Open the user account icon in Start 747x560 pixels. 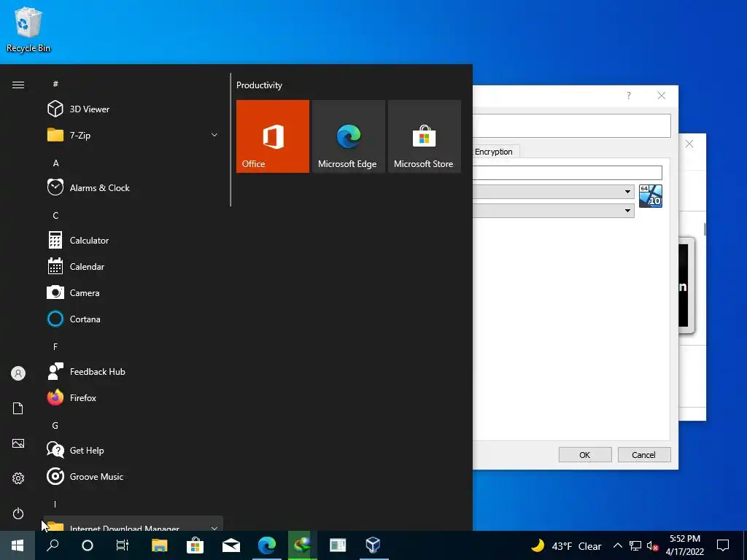click(18, 373)
